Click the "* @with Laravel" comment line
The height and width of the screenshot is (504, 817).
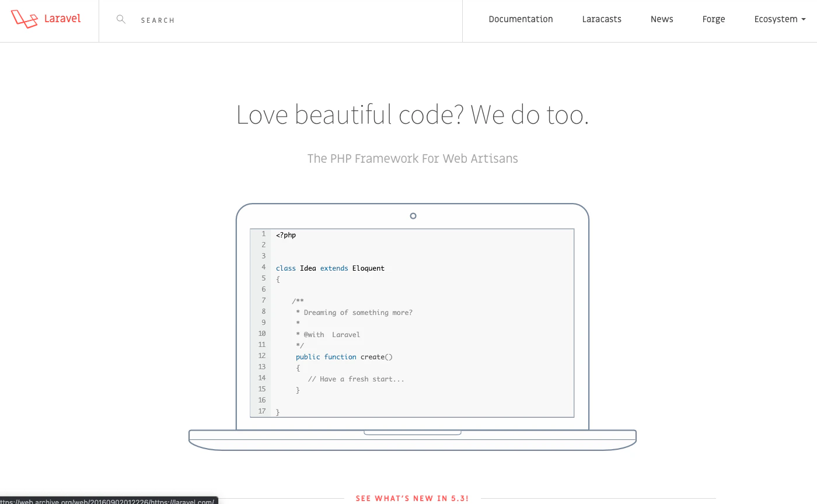click(x=328, y=335)
